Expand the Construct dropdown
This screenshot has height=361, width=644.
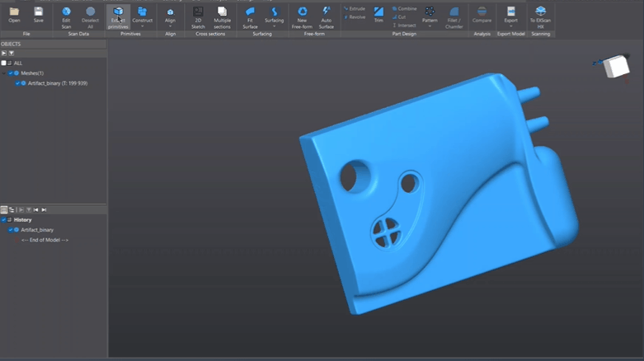[x=143, y=26]
